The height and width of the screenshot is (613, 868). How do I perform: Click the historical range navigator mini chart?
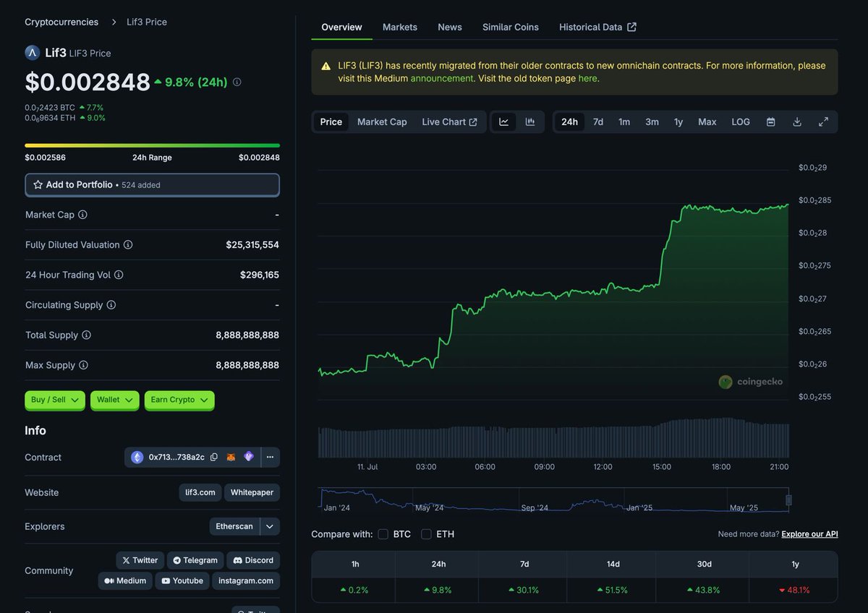point(553,500)
